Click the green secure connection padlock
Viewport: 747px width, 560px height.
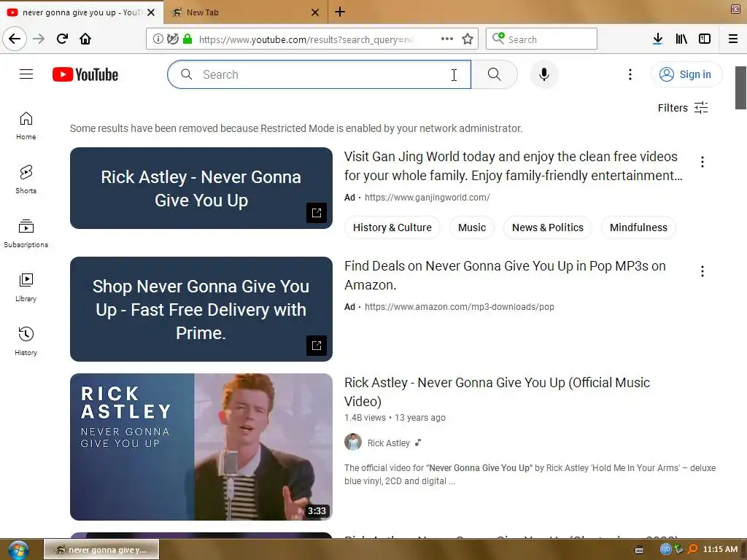pos(187,39)
